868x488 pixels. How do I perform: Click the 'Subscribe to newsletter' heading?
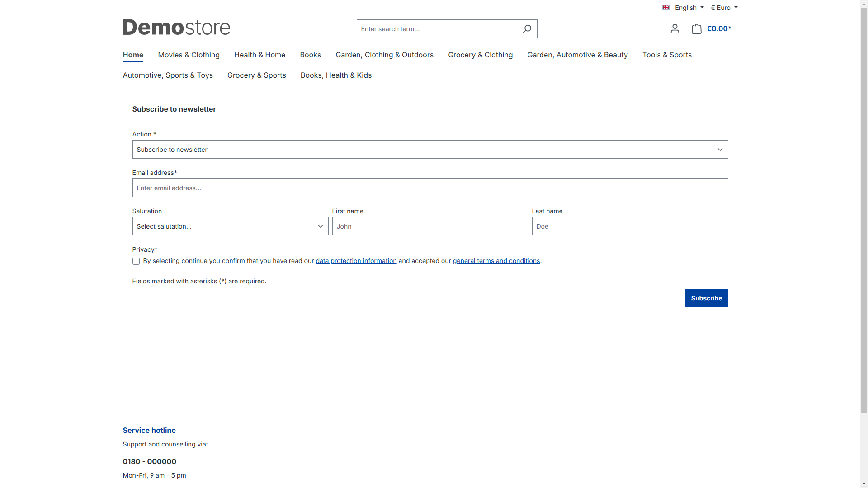pos(174,109)
